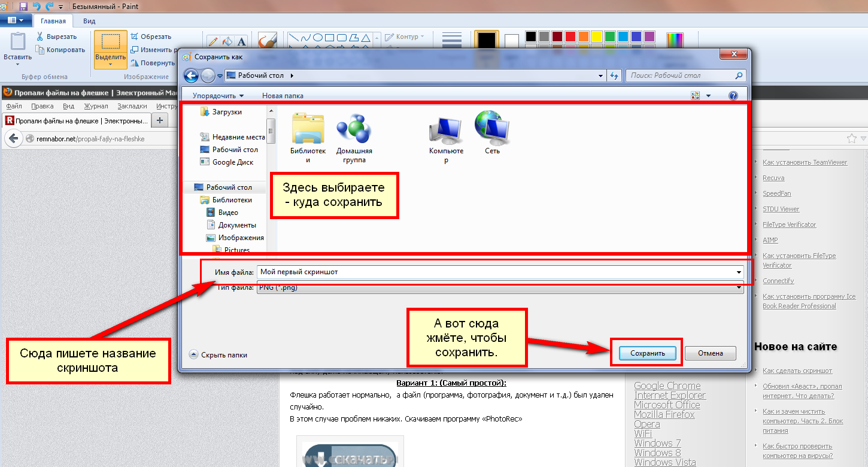Click the Paste (Вставить) clipboard icon
Image resolution: width=868 pixels, height=467 pixels.
(18, 43)
